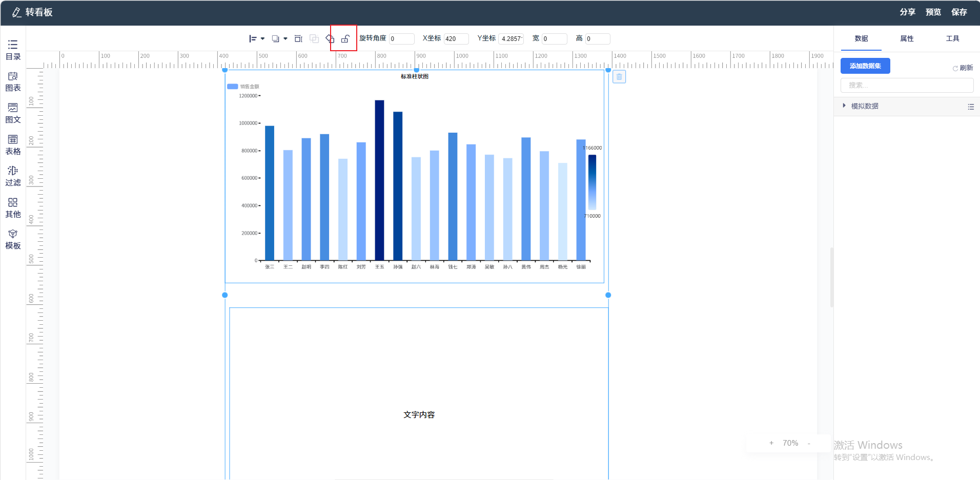980x480 pixels.
Task: Open the 表格 table components panel
Action: [13, 145]
